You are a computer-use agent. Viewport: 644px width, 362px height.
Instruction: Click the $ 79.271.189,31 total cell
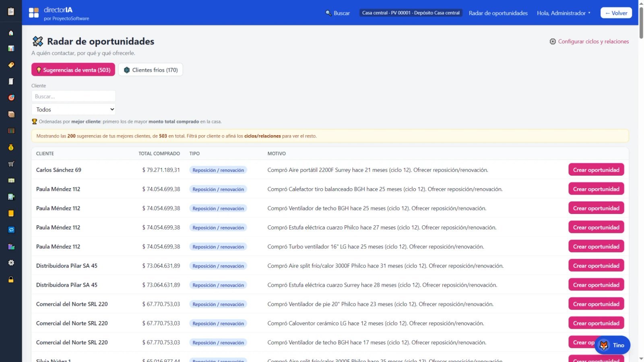pyautogui.click(x=161, y=170)
